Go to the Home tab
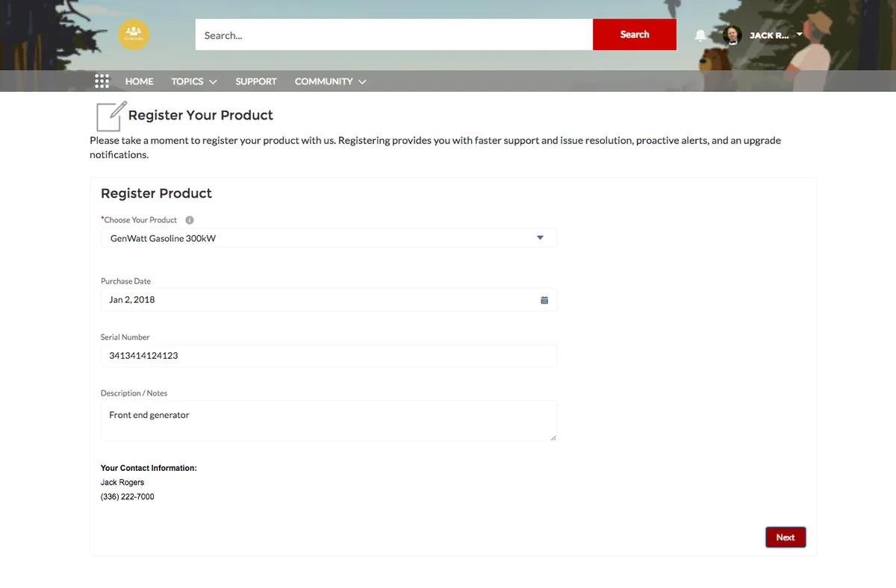The image size is (896, 588). (x=139, y=81)
